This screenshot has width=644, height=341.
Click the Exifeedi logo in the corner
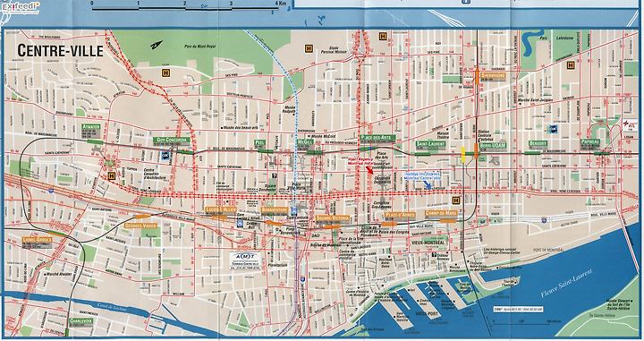21,7
